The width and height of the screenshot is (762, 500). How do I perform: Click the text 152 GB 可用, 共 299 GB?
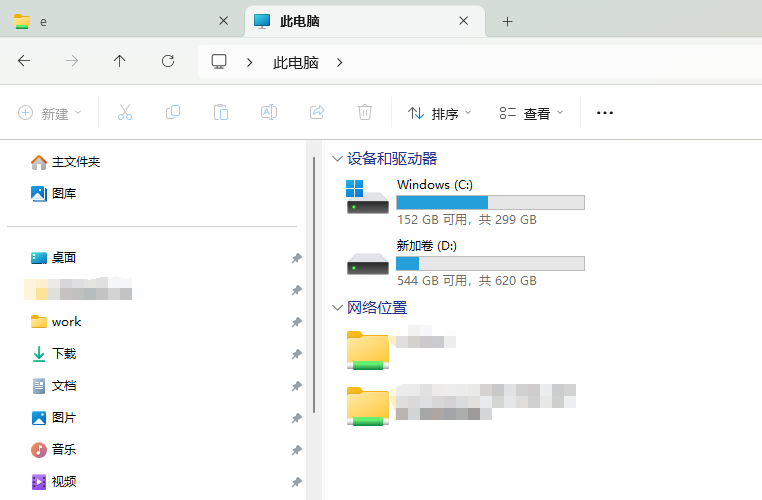pos(467,220)
